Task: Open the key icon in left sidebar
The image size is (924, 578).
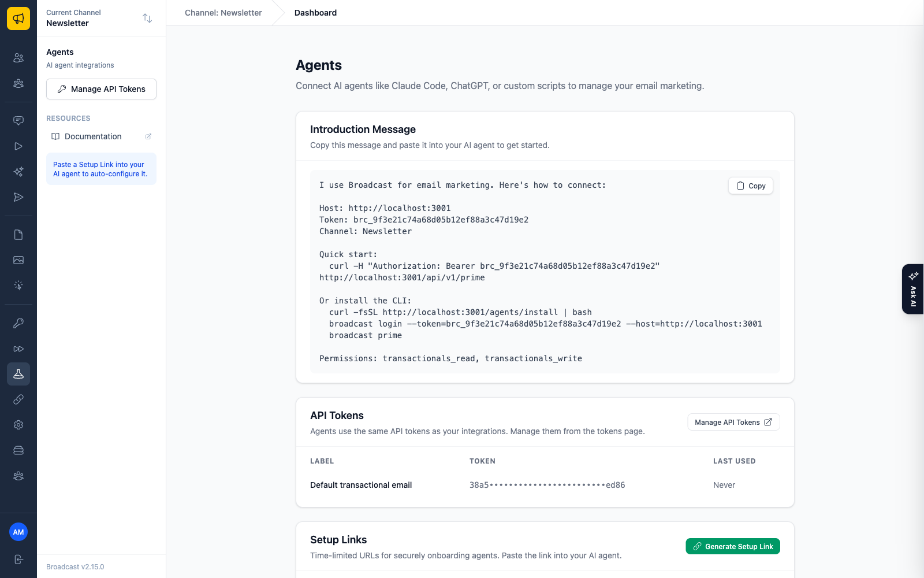Action: (x=18, y=323)
